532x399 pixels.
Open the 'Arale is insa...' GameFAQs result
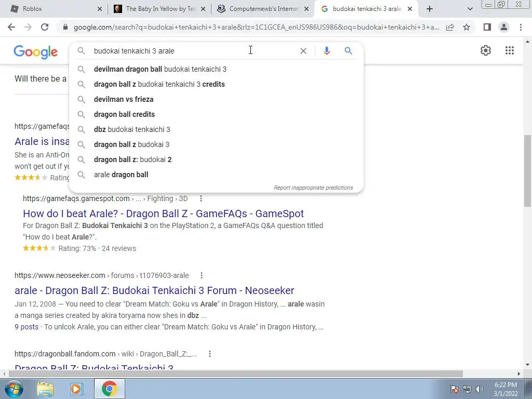coord(42,141)
